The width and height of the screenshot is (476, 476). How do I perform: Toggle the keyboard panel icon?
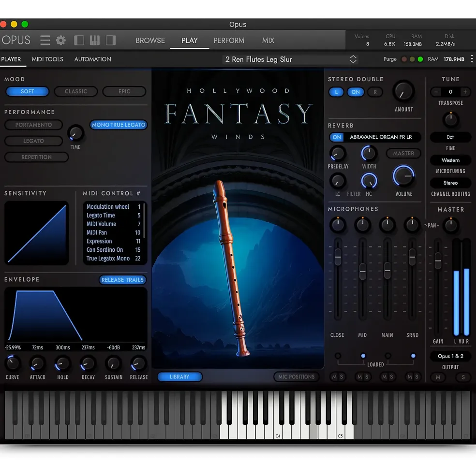pyautogui.click(x=95, y=40)
